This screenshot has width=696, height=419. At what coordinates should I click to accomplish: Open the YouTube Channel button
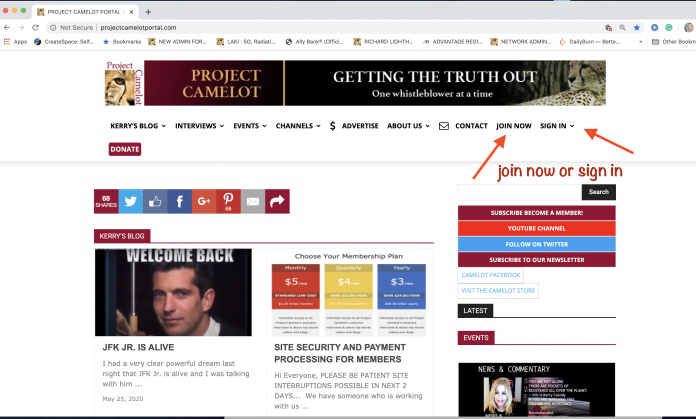[537, 229]
